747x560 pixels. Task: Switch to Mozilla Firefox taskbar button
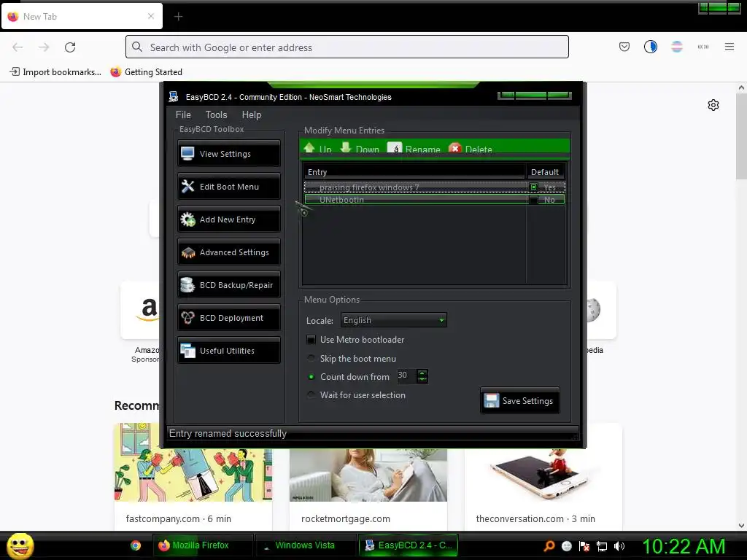point(202,545)
